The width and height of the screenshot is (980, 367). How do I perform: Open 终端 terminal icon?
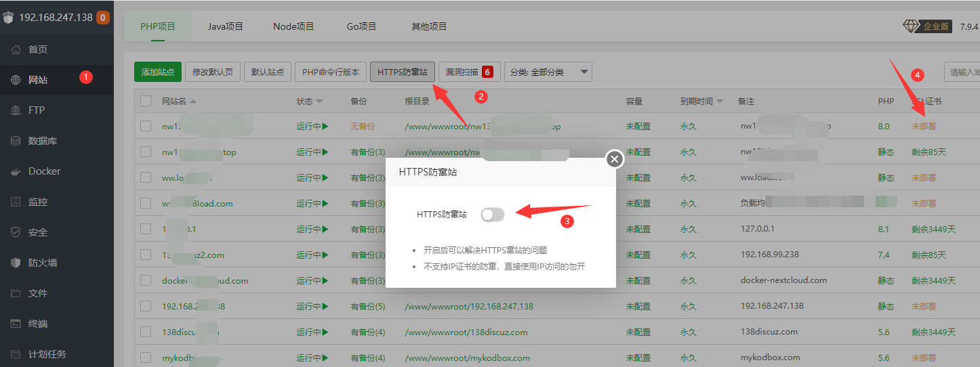point(16,324)
